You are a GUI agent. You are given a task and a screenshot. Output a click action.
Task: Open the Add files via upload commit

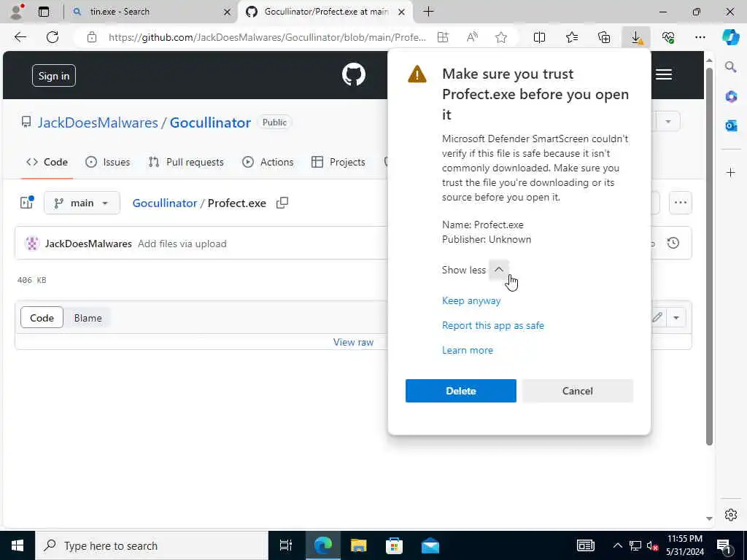point(182,244)
